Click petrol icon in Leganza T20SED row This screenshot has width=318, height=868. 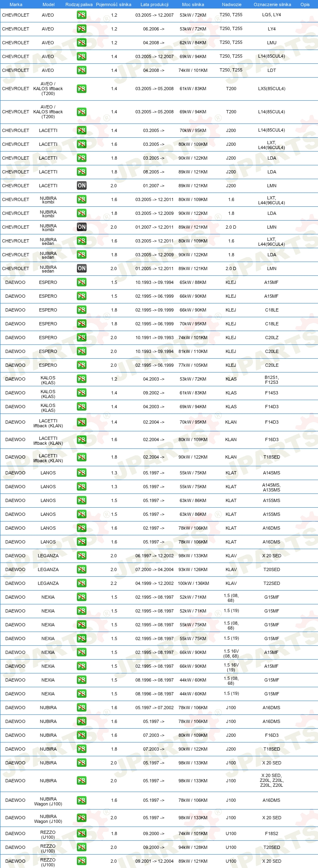click(82, 569)
